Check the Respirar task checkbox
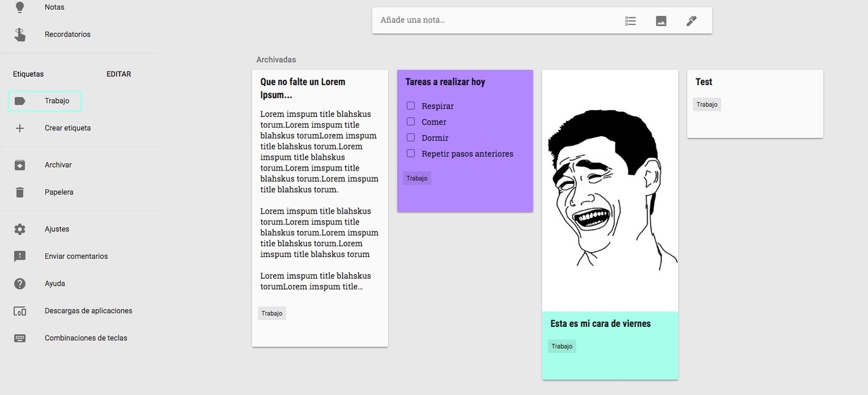The width and height of the screenshot is (868, 395). (x=410, y=106)
